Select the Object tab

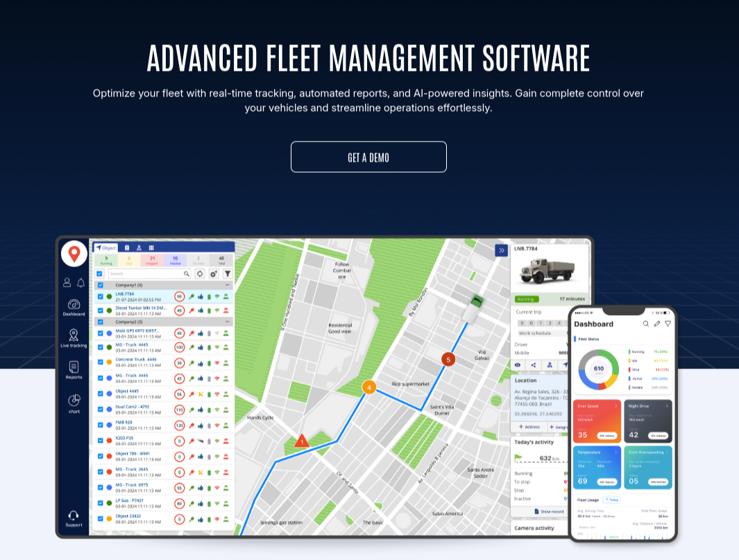106,248
